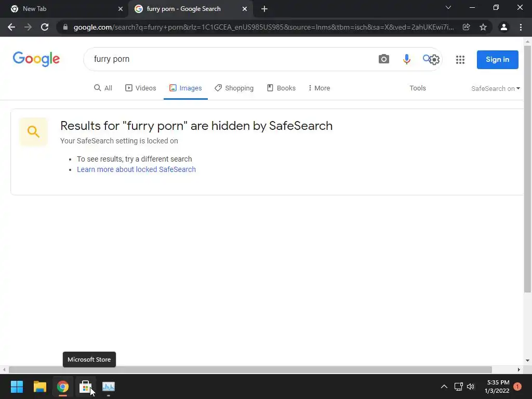
Task: Select the furry porn Google Search tab
Action: pyautogui.click(x=190, y=9)
